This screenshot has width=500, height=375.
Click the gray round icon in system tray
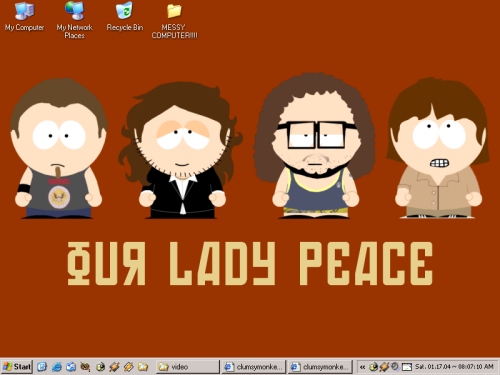click(x=395, y=366)
